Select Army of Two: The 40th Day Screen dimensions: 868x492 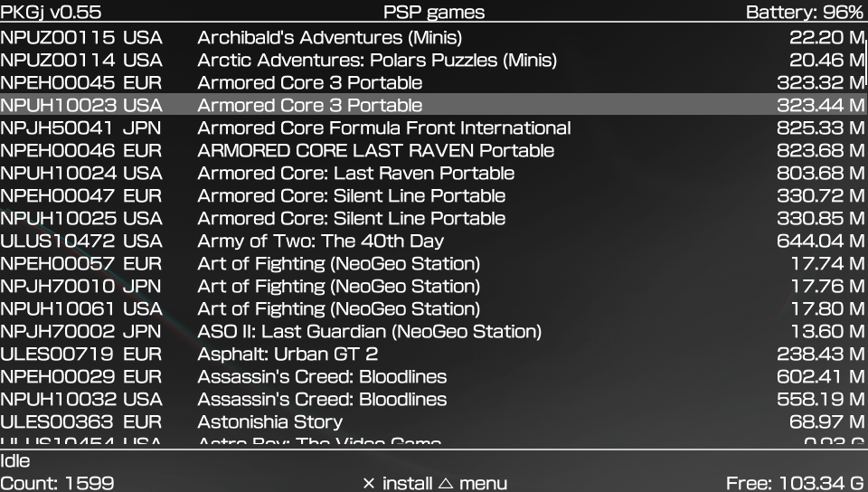[x=434, y=241]
